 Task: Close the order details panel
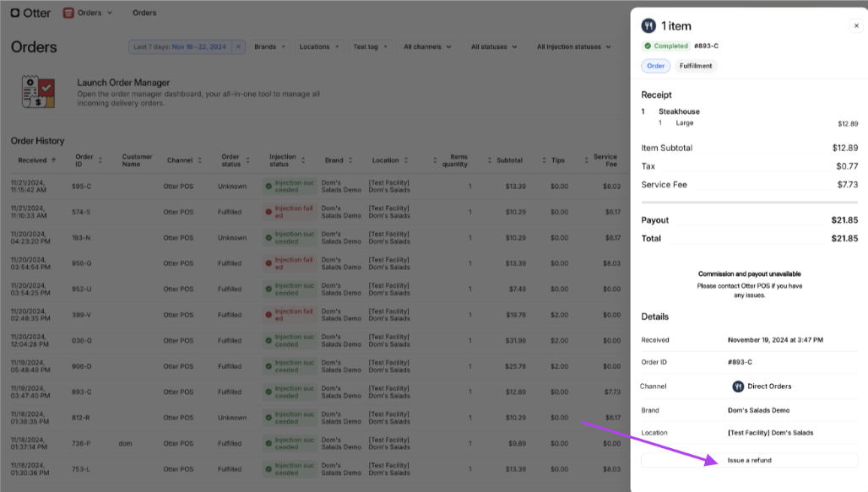[x=855, y=26]
